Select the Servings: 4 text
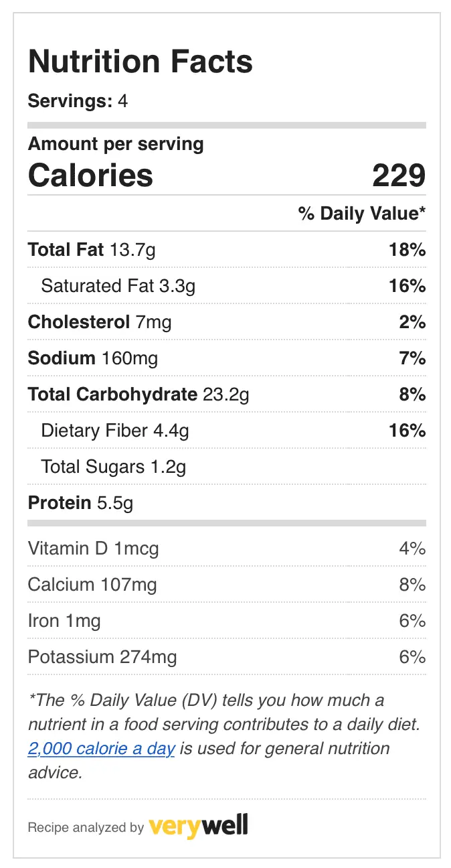Viewport: 451px width, 868px height. [78, 101]
